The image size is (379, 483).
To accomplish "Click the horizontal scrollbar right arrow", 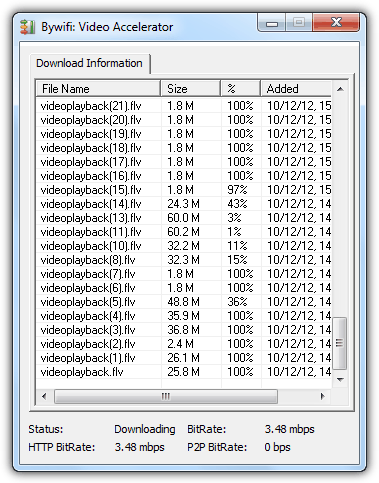I will coord(322,396).
